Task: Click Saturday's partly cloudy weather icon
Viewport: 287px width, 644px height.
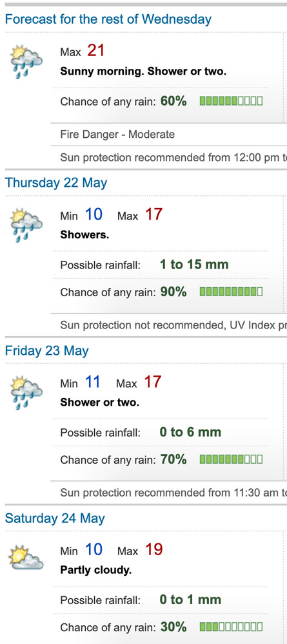Action: pyautogui.click(x=26, y=557)
